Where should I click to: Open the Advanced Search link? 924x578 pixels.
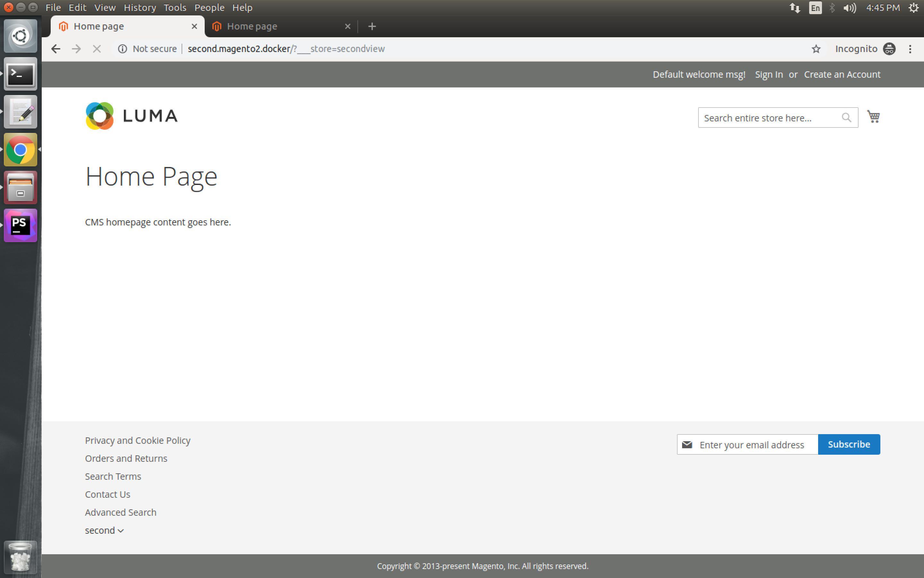click(121, 512)
